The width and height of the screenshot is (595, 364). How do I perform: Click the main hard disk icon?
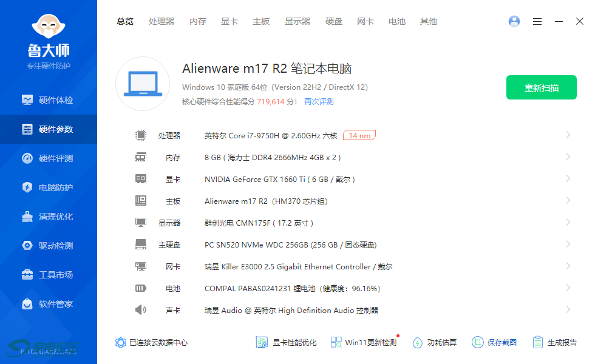pyautogui.click(x=141, y=244)
